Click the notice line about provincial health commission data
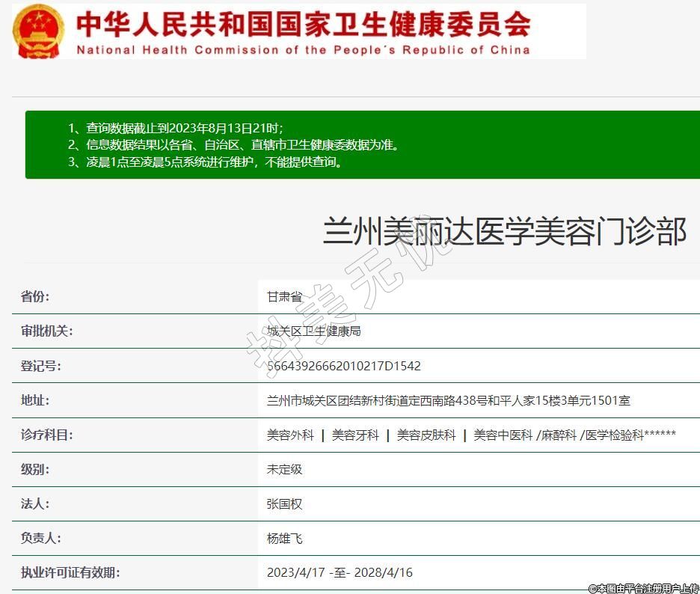Image resolution: width=700 pixels, height=594 pixels. coord(233,145)
